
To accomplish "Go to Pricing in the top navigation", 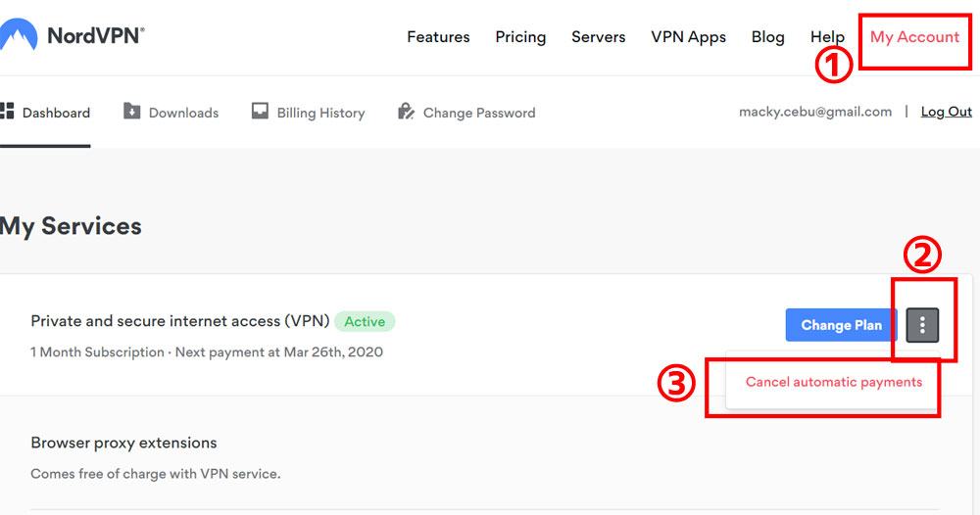I will pyautogui.click(x=520, y=37).
